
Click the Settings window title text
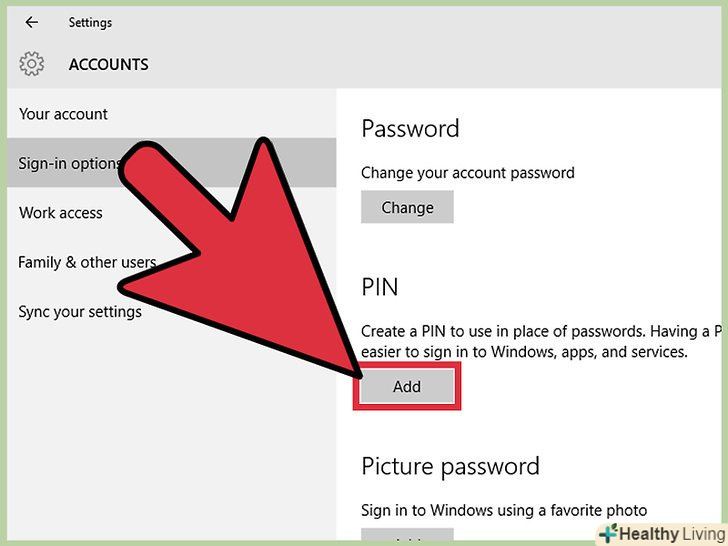90,22
